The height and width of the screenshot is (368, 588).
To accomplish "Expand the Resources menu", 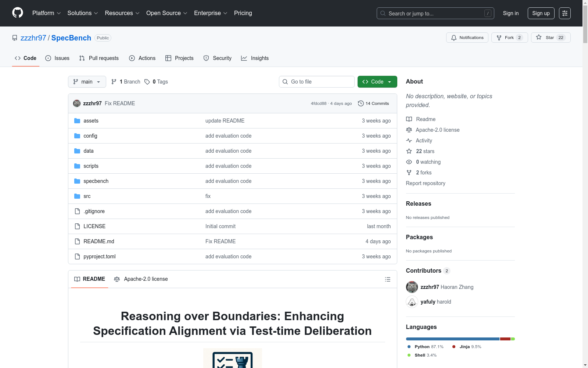I will pos(122,13).
